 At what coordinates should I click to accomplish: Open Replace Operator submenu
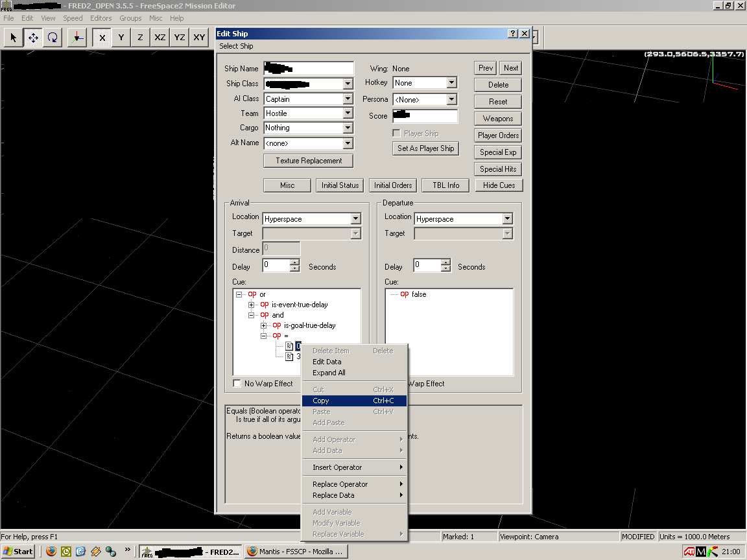tap(354, 484)
